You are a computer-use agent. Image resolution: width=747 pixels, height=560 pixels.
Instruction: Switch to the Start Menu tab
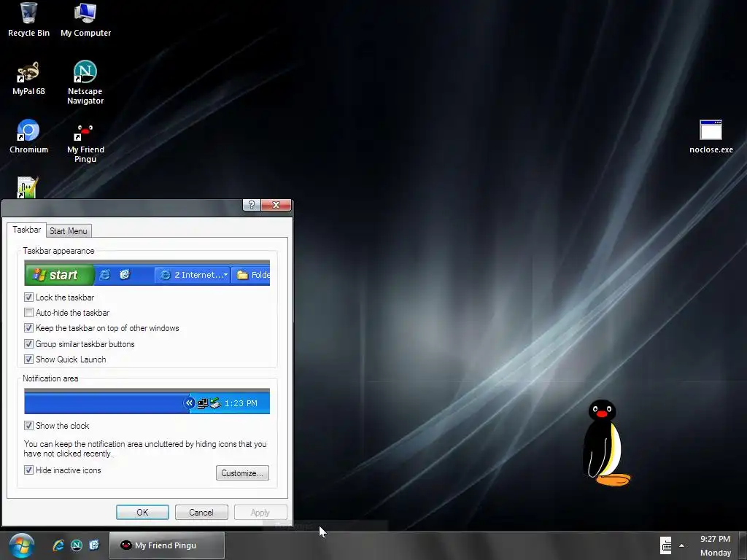point(69,231)
